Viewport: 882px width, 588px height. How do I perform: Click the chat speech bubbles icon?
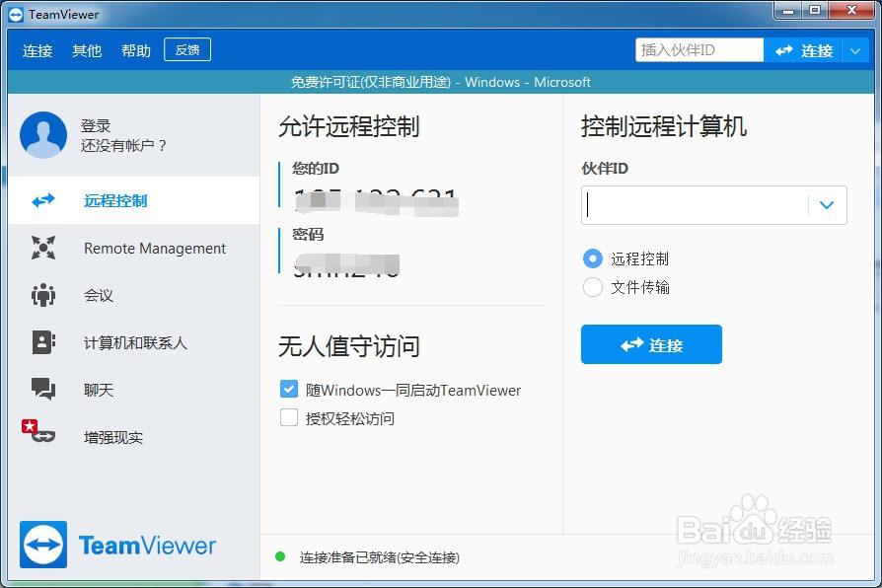(43, 389)
